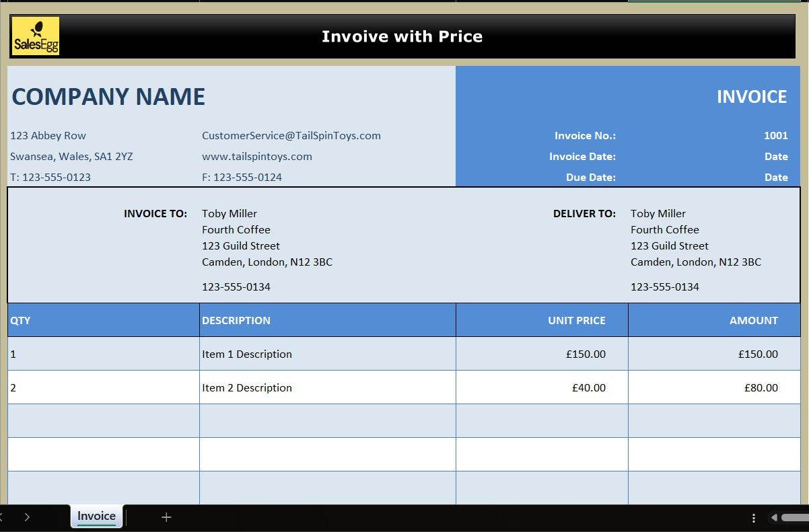Select Fourth Coffee under INVOICE TO

pos(236,229)
